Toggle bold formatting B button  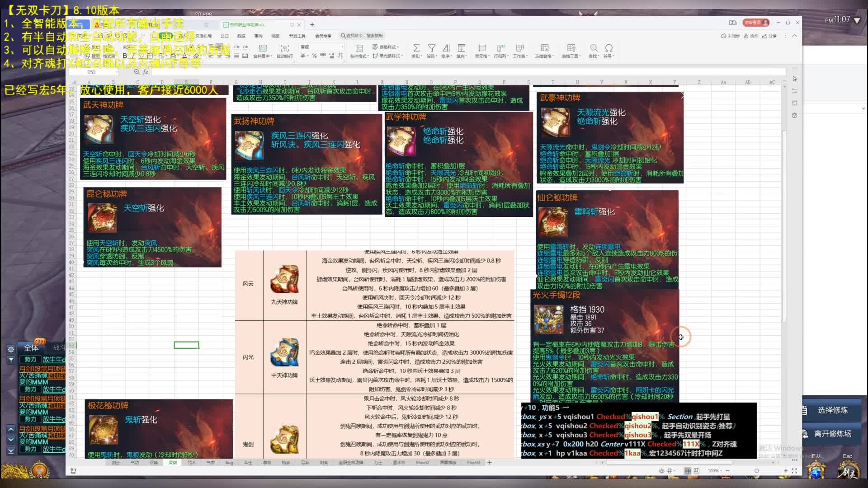coord(125,56)
